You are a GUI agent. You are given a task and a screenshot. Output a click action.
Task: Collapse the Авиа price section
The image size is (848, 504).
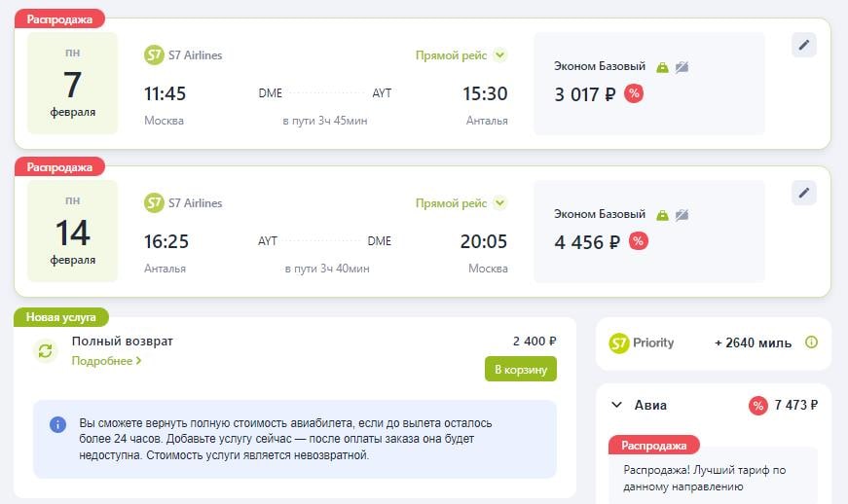coord(616,405)
